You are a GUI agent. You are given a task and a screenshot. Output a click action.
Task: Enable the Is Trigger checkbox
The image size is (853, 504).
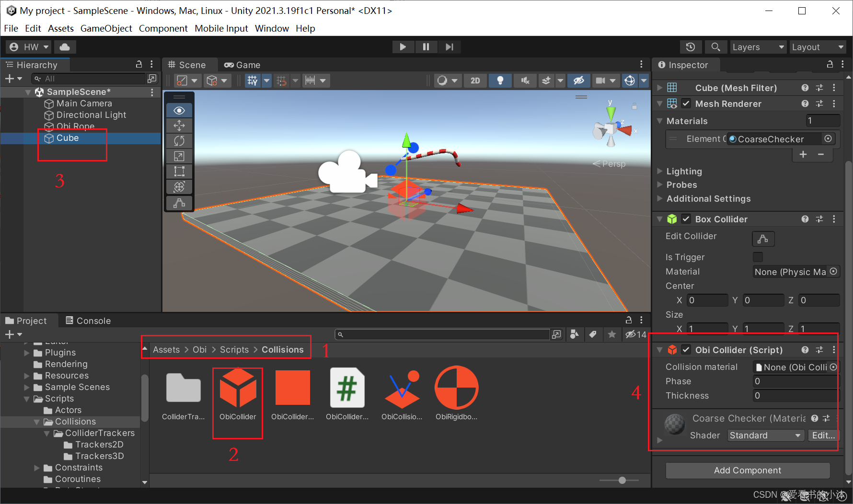coord(758,257)
